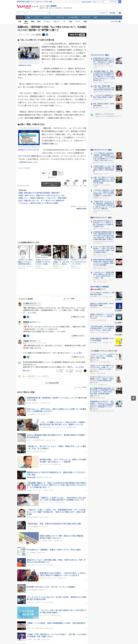Viewport: 138px width, 644px height.
Task: Open settings via the gear icon
Action: click(120, 13)
